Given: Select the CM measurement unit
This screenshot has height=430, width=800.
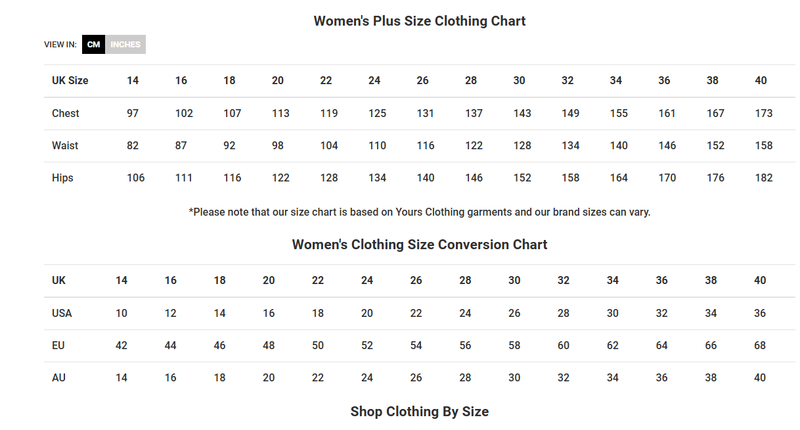Looking at the screenshot, I should click(x=93, y=44).
